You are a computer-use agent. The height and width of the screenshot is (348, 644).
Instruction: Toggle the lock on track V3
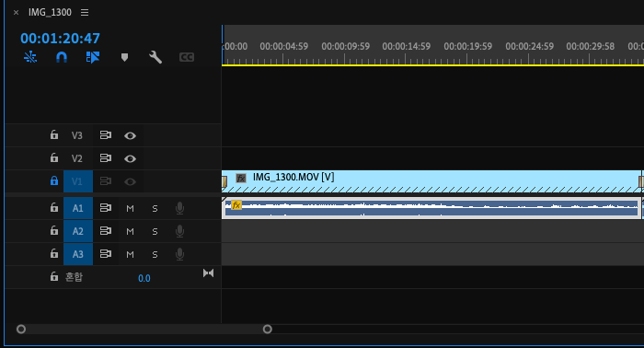(x=53, y=134)
